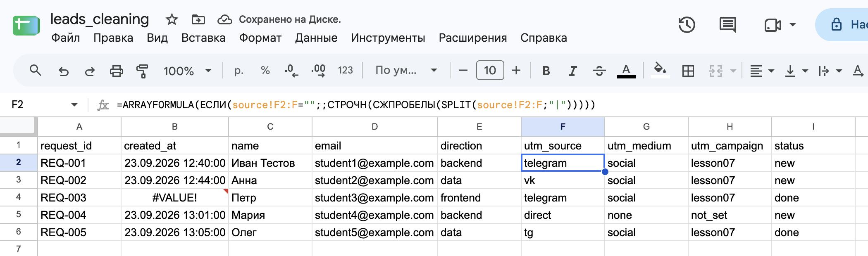
Task: Apply strikethrough formatting
Action: coord(599,71)
